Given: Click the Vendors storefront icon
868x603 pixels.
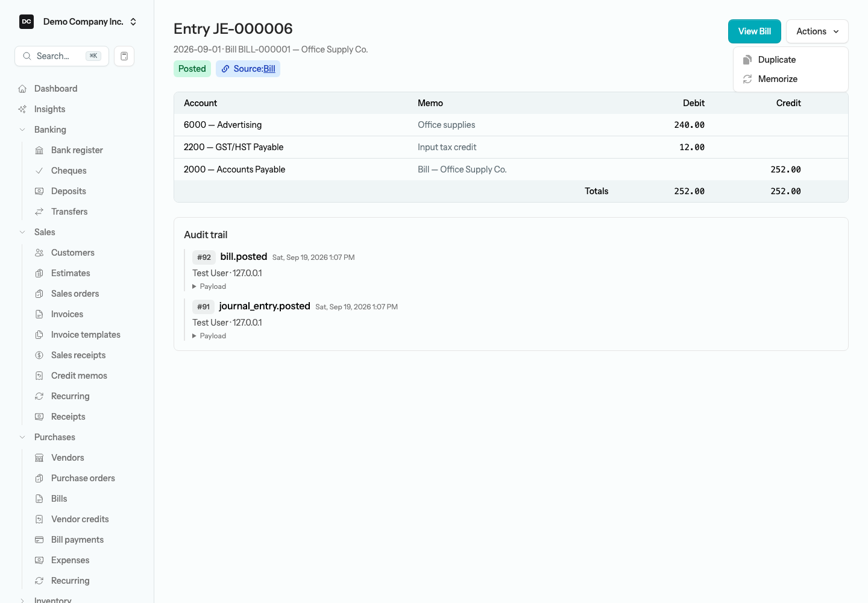Looking at the screenshot, I should point(39,458).
